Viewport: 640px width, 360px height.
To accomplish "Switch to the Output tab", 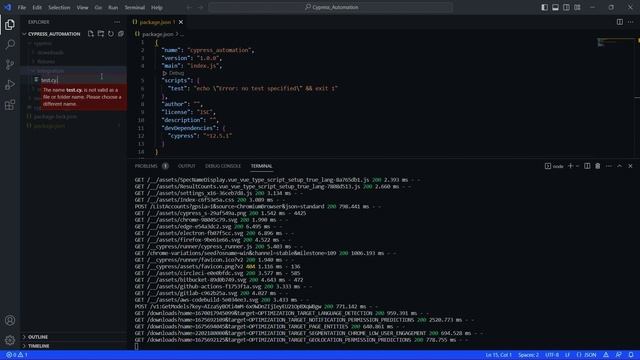I will click(x=187, y=166).
